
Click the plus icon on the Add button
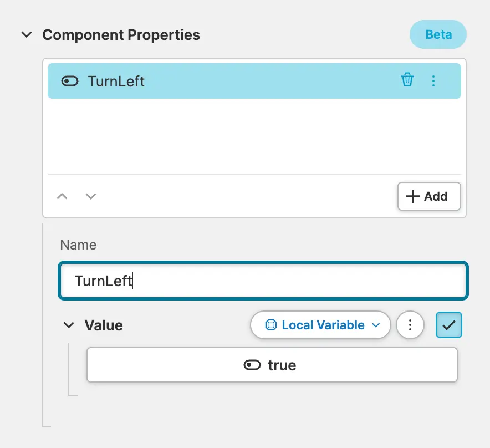pyautogui.click(x=413, y=196)
